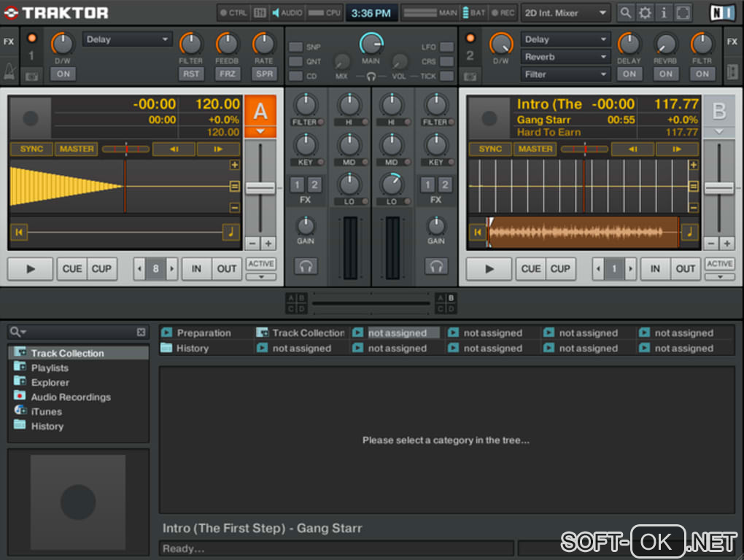
Task: Toggle QNT quantize mode
Action: (295, 61)
